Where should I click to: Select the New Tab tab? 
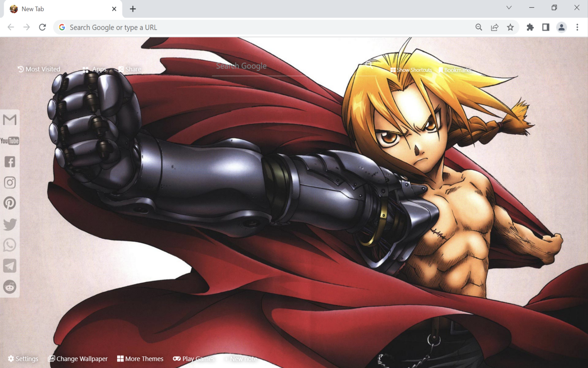click(x=63, y=9)
